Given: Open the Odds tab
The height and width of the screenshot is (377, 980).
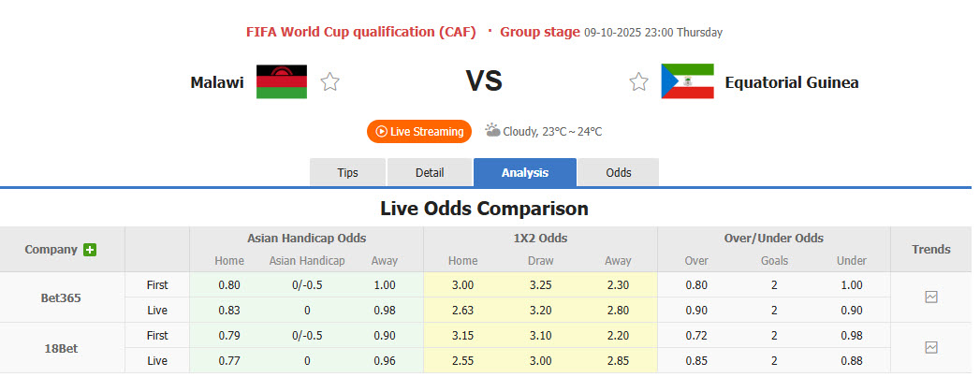Looking at the screenshot, I should tap(619, 173).
